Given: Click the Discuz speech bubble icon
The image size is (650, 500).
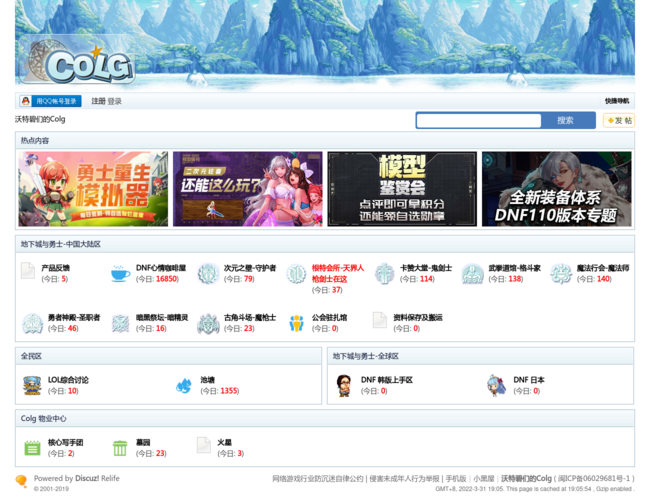Looking at the screenshot, I should tap(22, 481).
